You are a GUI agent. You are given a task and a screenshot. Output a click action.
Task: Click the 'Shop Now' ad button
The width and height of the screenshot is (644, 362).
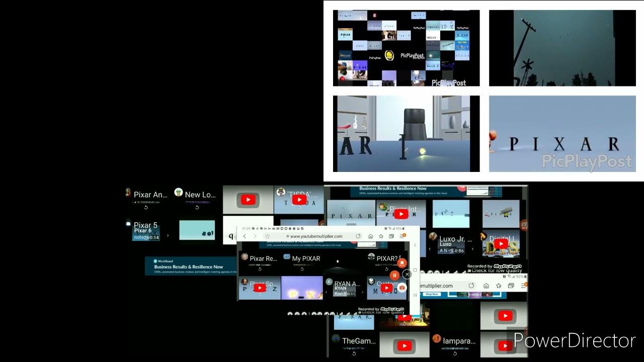click(432, 294)
